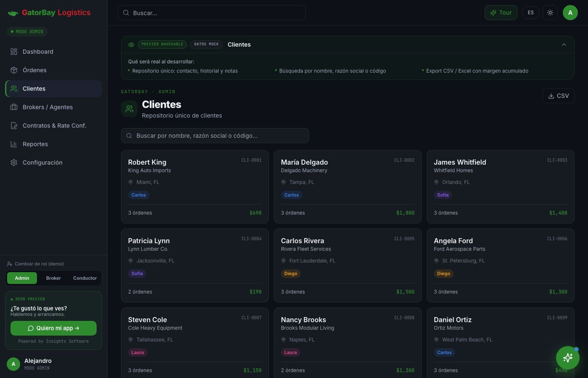Toggle light theme with sun icon
Image resolution: width=588 pixels, height=378 pixels.
click(x=550, y=13)
